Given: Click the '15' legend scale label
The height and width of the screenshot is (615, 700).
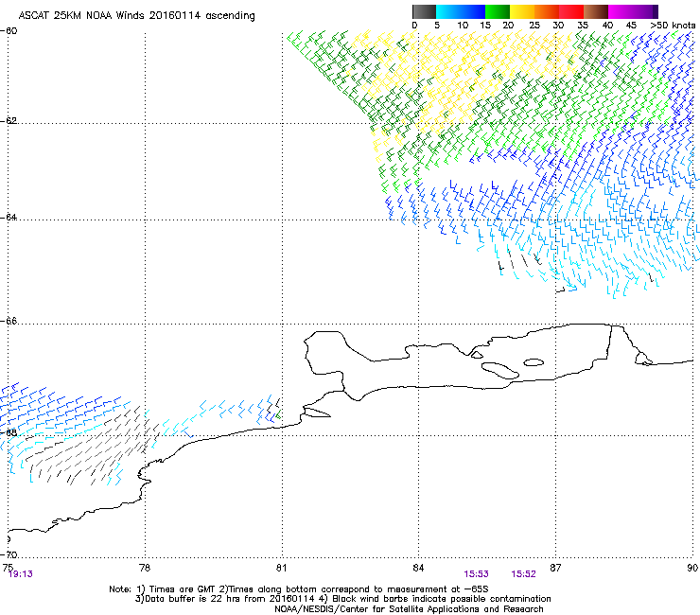Looking at the screenshot, I should (485, 26).
